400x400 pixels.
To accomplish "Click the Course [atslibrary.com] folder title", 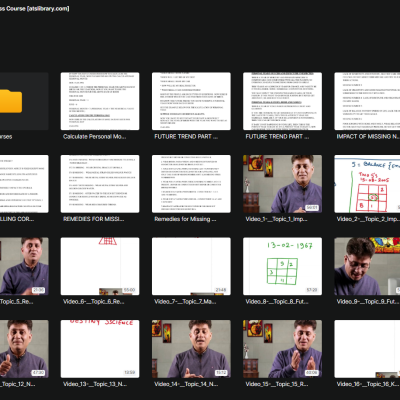I will 35,9.
